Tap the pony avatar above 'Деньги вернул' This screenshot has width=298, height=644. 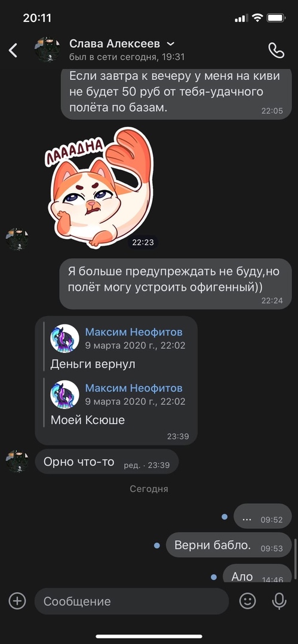pyautogui.click(x=64, y=339)
